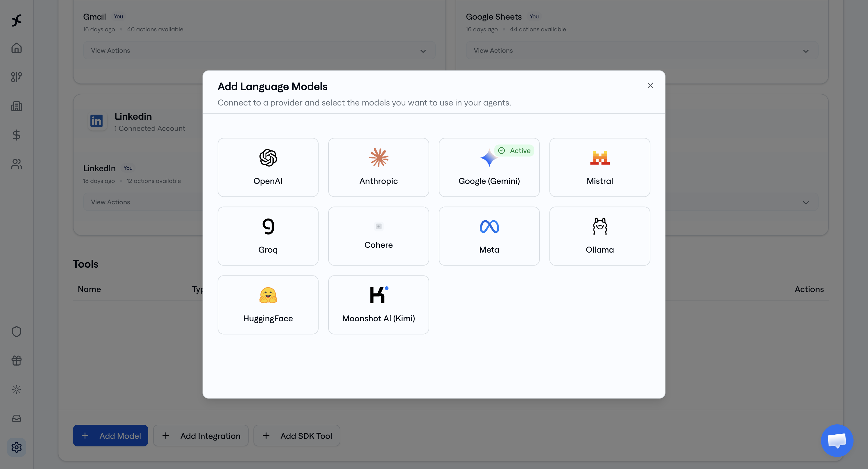Open the chat support bubble

coord(837,440)
